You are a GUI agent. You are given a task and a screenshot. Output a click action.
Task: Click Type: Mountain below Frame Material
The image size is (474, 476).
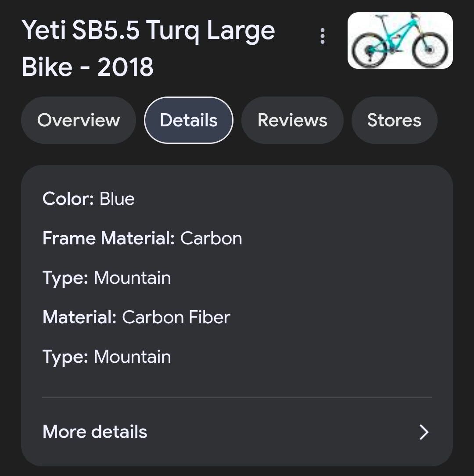(107, 278)
